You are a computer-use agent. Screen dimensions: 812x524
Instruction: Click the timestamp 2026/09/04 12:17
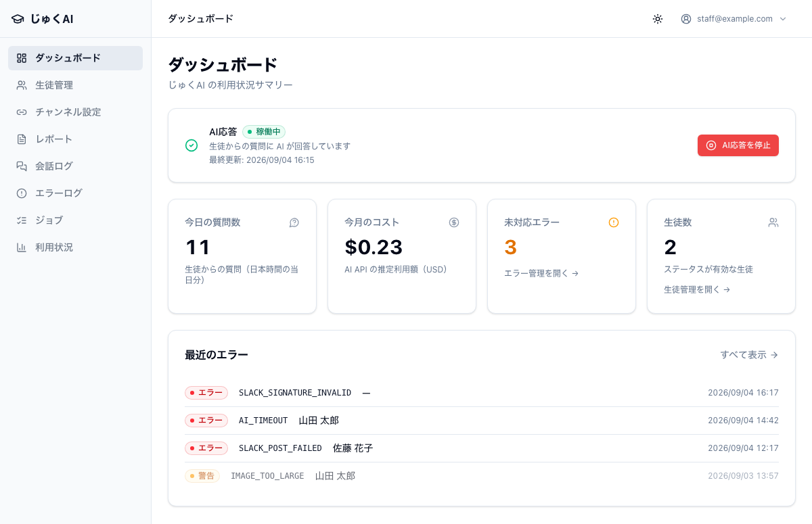click(743, 448)
